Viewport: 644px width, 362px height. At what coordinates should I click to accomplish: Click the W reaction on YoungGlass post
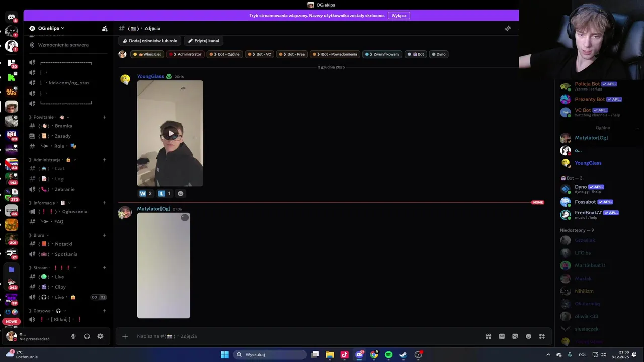click(146, 193)
